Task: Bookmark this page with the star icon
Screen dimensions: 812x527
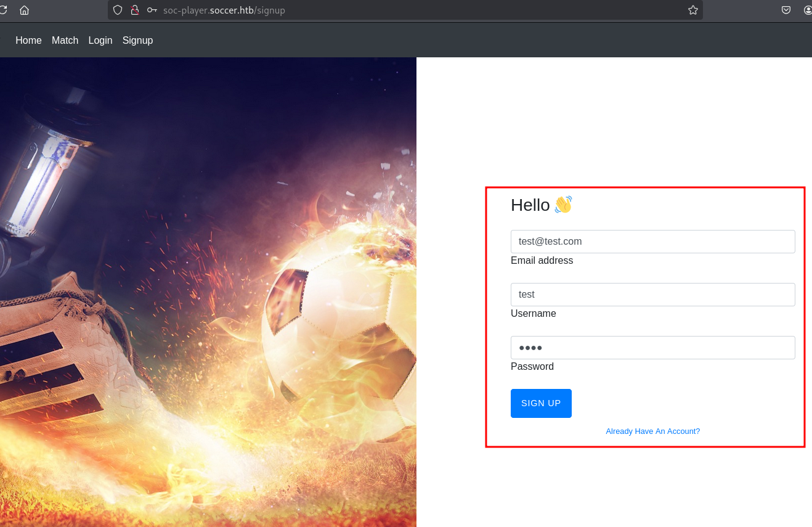Action: [693, 10]
